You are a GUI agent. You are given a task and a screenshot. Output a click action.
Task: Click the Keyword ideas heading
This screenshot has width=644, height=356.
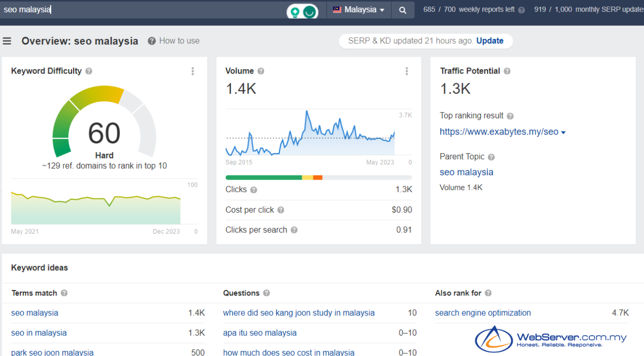tap(40, 268)
